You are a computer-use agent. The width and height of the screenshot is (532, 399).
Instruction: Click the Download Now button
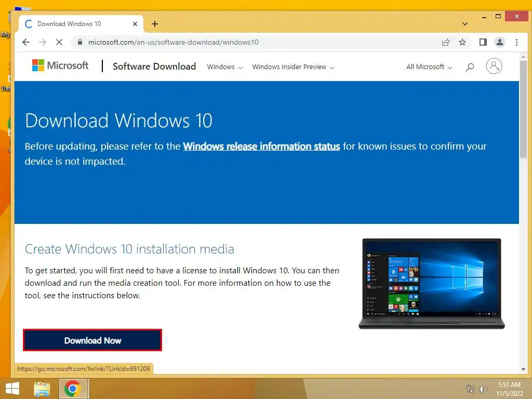tap(92, 340)
